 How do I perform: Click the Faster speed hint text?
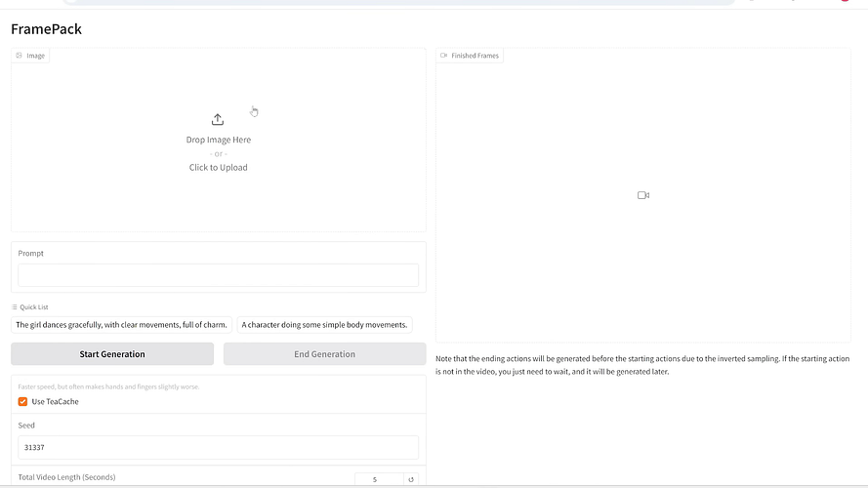(x=108, y=386)
